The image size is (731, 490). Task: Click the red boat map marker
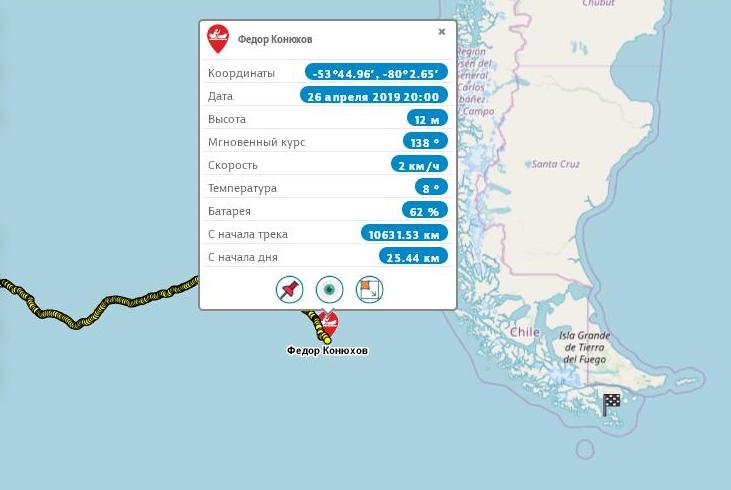click(328, 323)
